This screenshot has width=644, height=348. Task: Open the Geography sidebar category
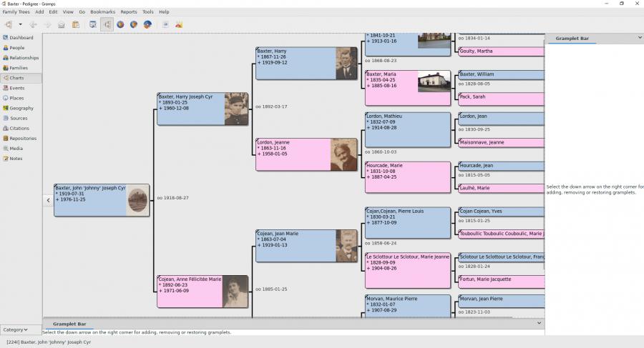(x=21, y=108)
